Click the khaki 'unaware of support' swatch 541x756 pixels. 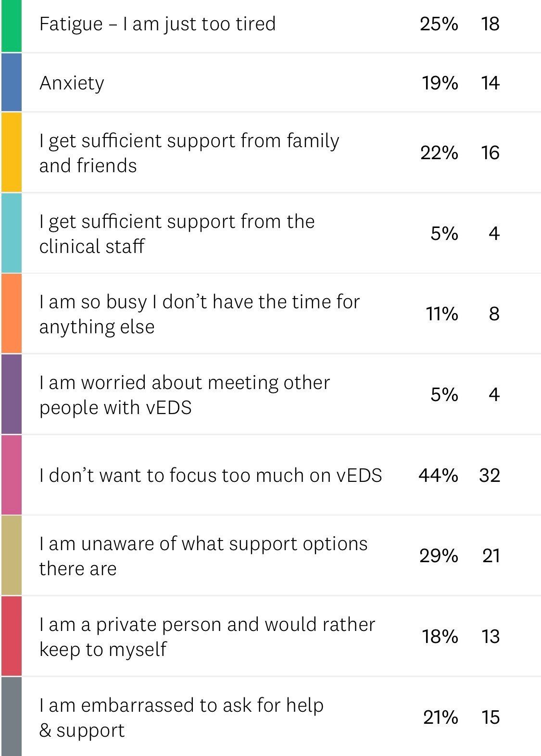(11, 555)
